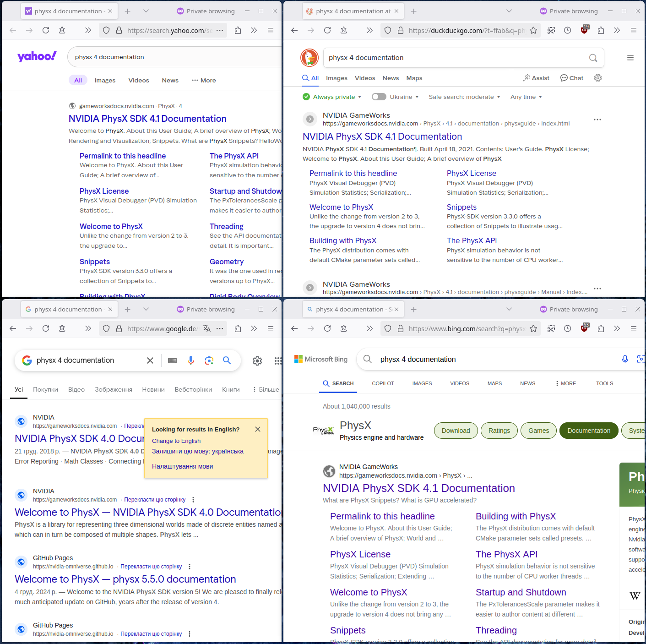Open DuckDuckGo side menu hamburger

pyautogui.click(x=630, y=58)
